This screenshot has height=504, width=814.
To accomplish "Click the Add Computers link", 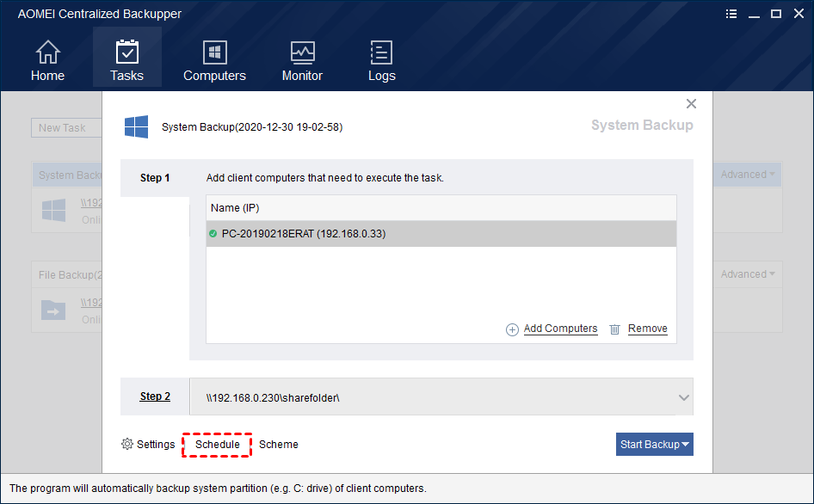I will point(560,329).
